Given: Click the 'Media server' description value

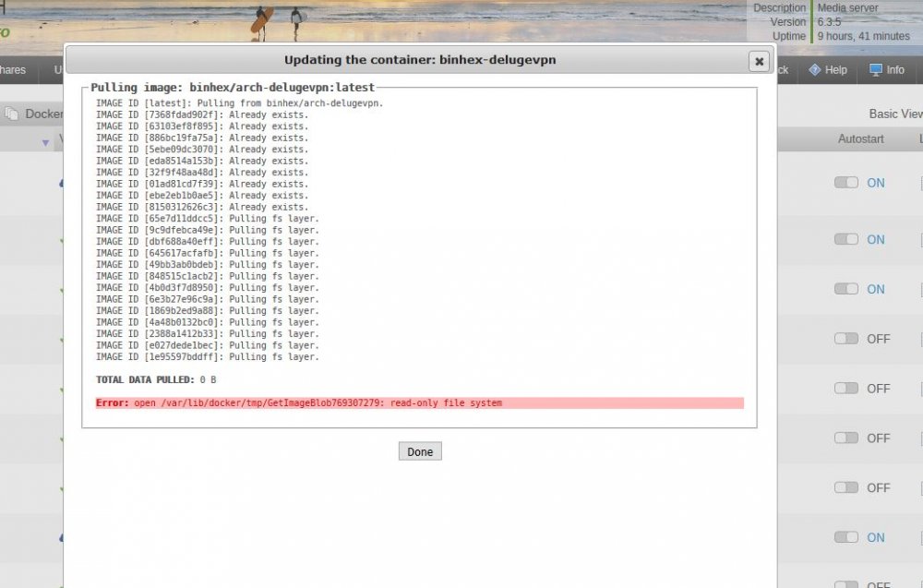Looking at the screenshot, I should pyautogui.click(x=847, y=8).
